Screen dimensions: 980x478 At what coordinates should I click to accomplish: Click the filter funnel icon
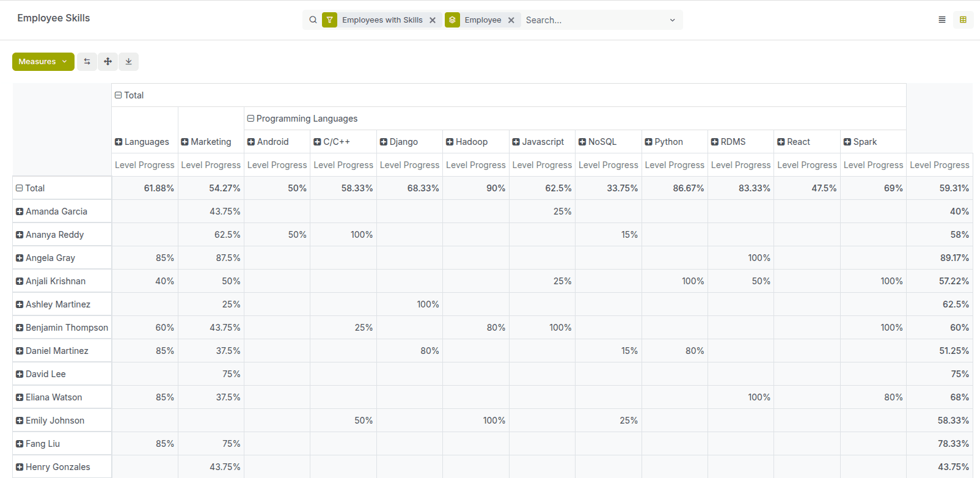[x=330, y=20]
